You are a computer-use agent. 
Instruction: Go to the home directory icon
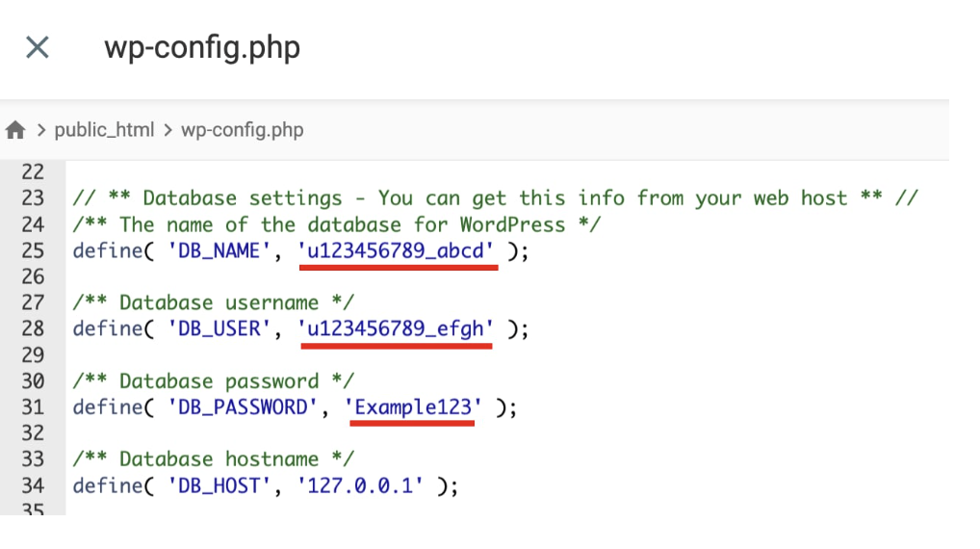[15, 130]
